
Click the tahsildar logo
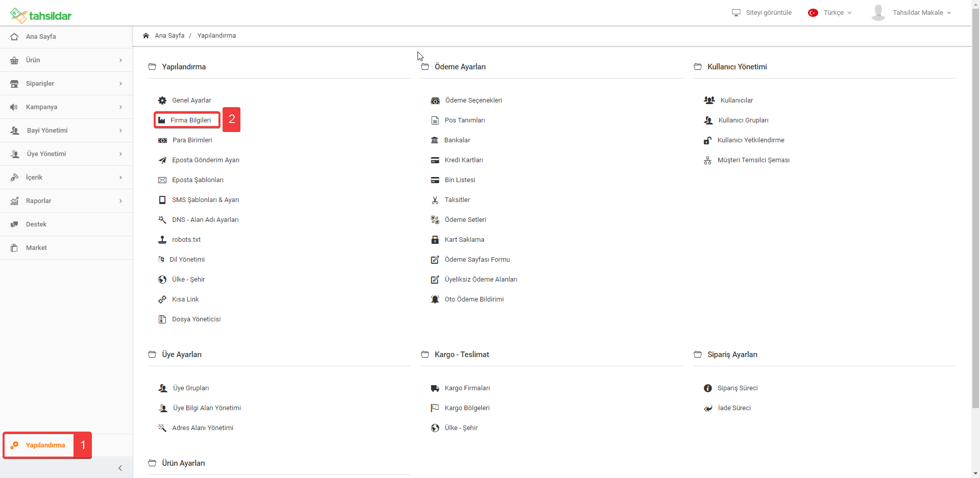tap(41, 16)
